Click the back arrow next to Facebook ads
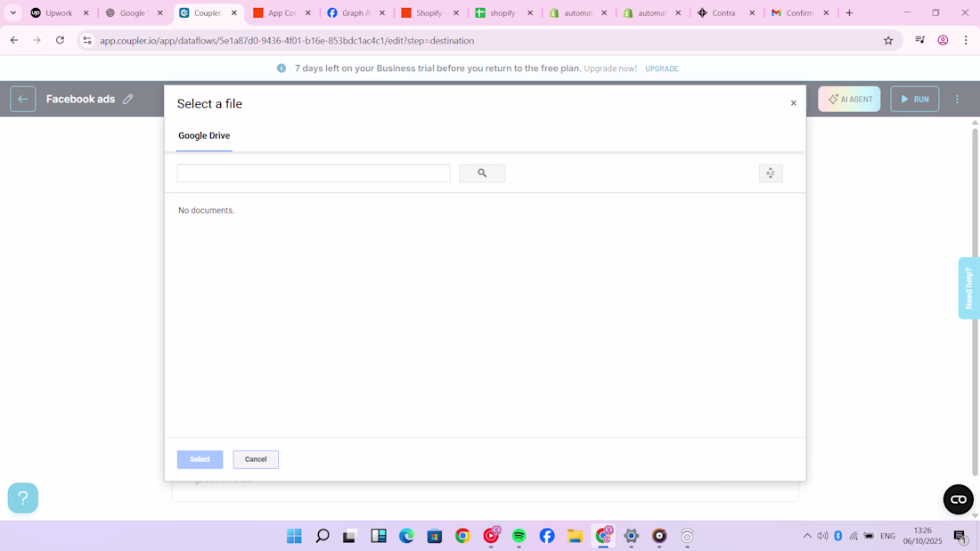980x551 pixels. (x=22, y=99)
